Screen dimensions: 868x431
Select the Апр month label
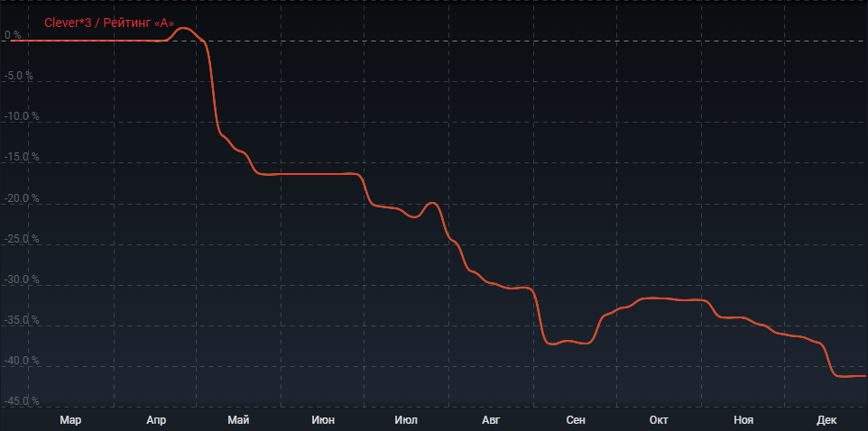(x=156, y=420)
